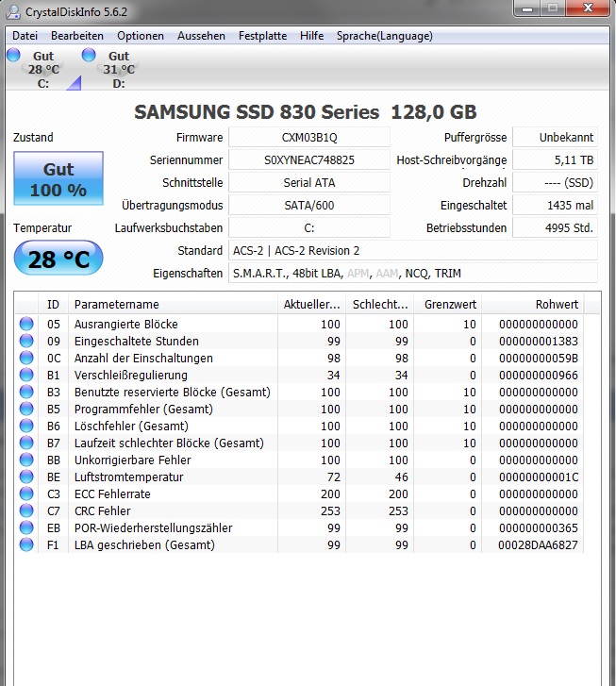
Task: Click the status orb of row 05
Action: tap(26, 324)
